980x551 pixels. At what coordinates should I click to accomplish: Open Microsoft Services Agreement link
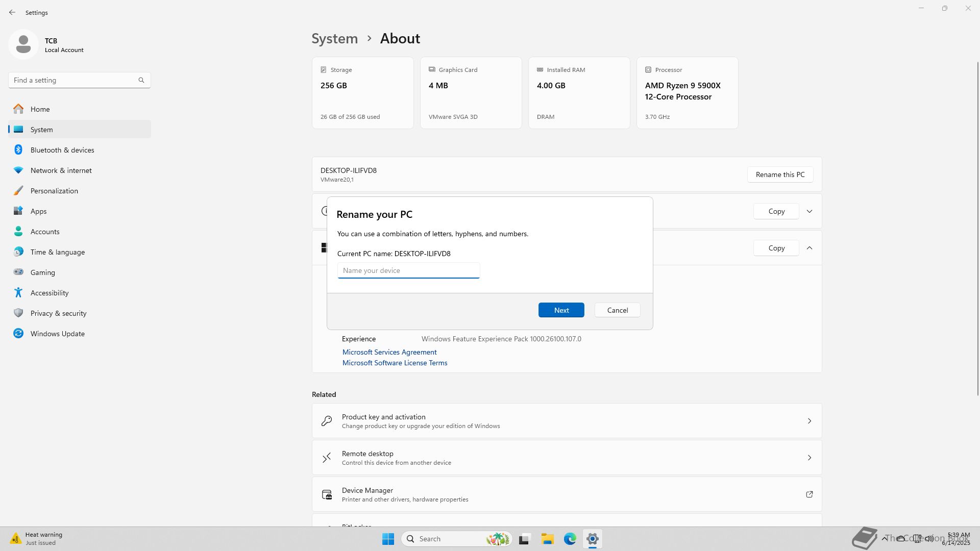click(x=389, y=352)
